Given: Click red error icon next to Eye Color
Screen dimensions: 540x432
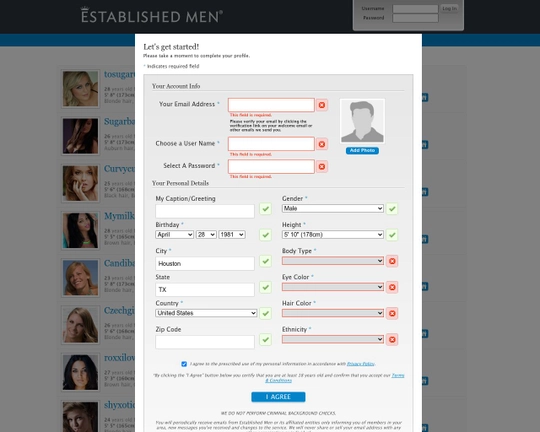Looking at the screenshot, I should pyautogui.click(x=392, y=287).
